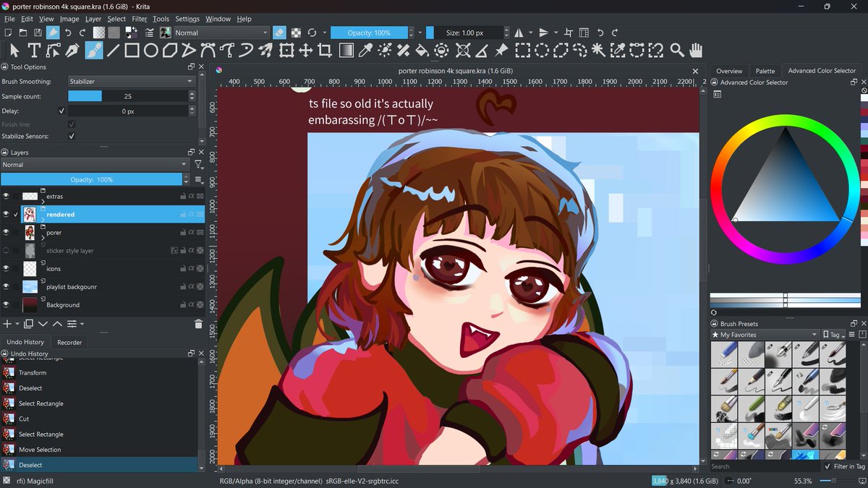The image size is (868, 488).
Task: Select the Transform tool
Action: (286, 50)
